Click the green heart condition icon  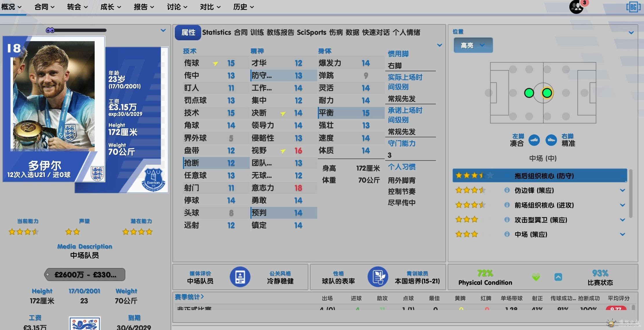click(536, 277)
